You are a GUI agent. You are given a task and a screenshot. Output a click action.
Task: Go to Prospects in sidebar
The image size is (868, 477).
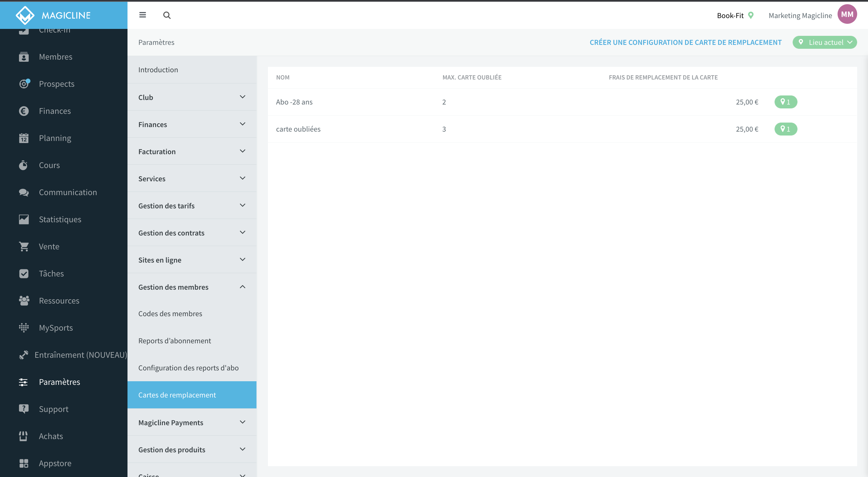pyautogui.click(x=57, y=84)
